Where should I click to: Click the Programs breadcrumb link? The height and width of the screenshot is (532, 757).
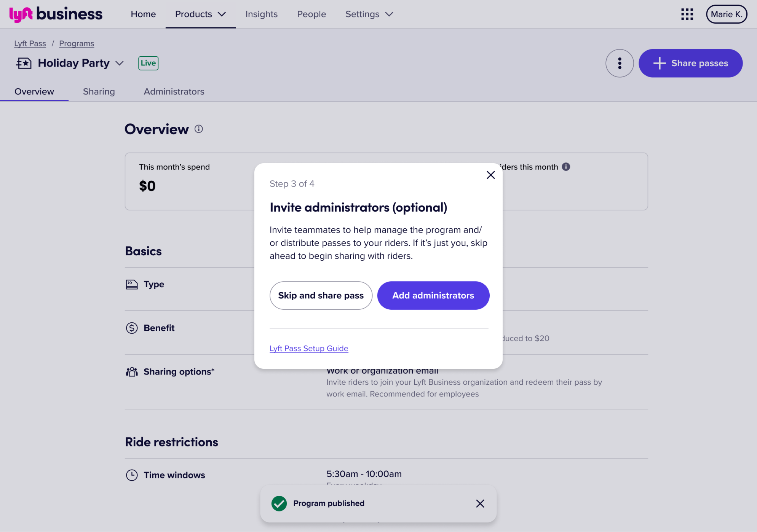(77, 43)
